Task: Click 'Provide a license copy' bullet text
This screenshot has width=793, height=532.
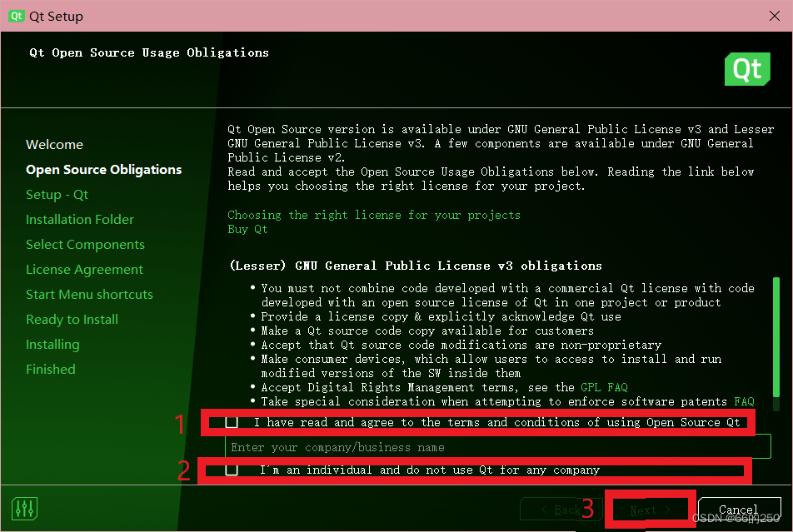Action: (x=441, y=316)
